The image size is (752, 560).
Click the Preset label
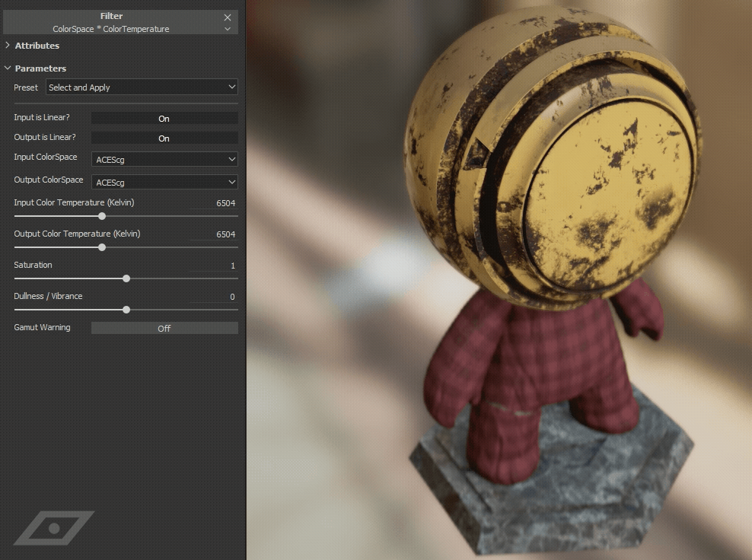26,87
